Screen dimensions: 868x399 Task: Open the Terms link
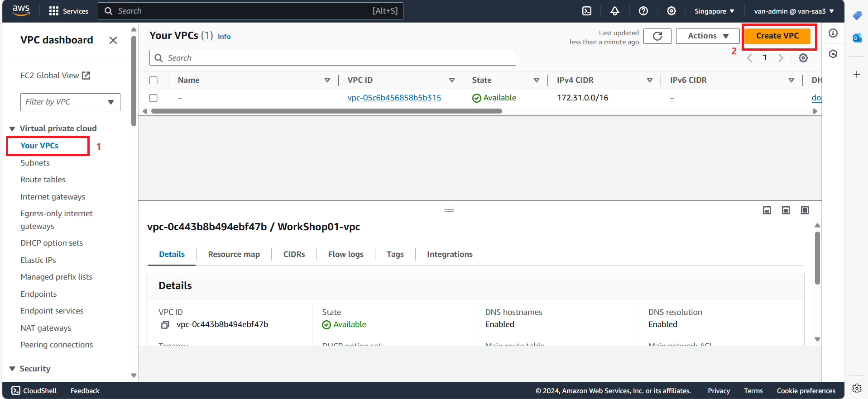click(x=753, y=391)
